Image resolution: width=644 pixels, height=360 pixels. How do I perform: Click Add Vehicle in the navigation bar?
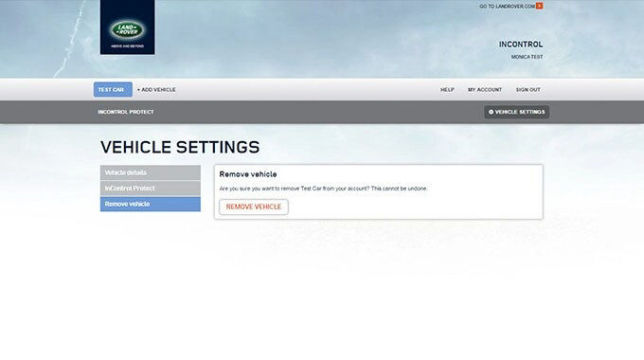(x=156, y=90)
